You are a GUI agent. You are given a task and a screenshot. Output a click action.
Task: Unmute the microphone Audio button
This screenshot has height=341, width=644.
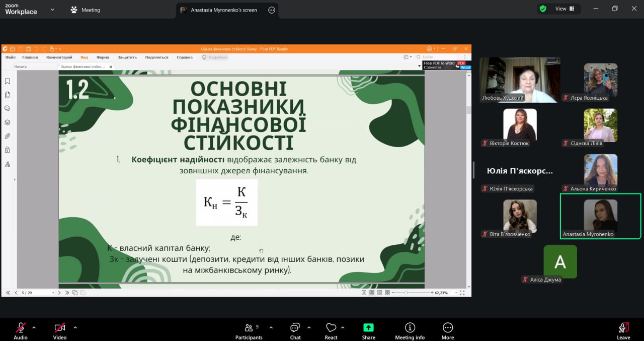(x=21, y=330)
